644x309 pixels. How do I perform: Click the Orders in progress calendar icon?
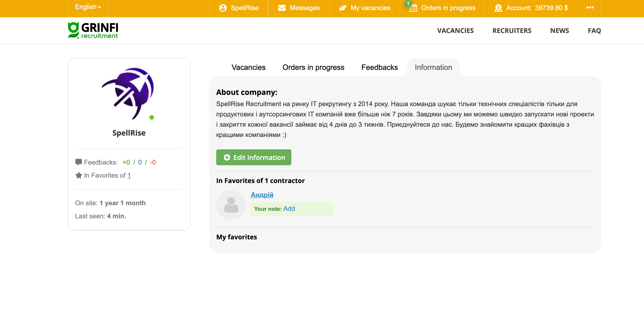413,8
